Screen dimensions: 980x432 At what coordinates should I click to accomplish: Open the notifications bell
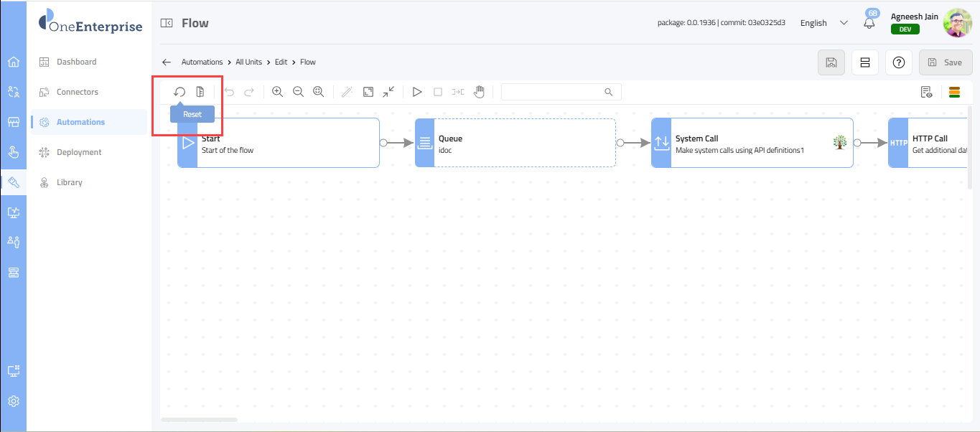(869, 23)
